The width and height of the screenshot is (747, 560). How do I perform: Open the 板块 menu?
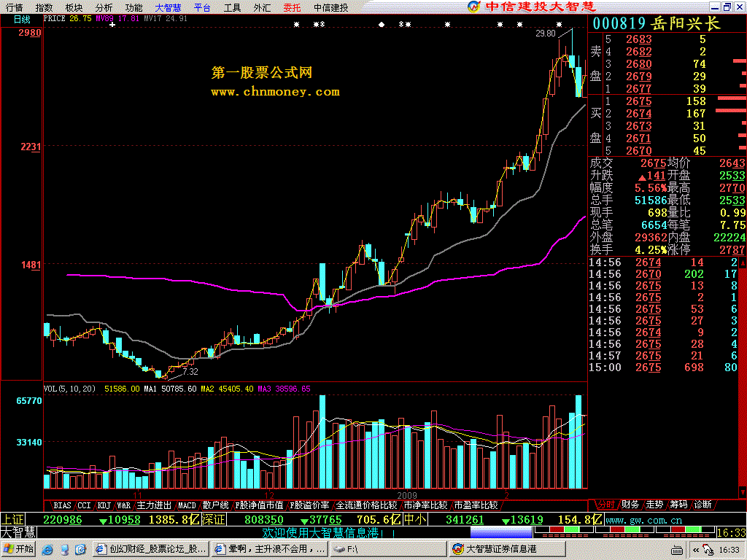[x=74, y=7]
